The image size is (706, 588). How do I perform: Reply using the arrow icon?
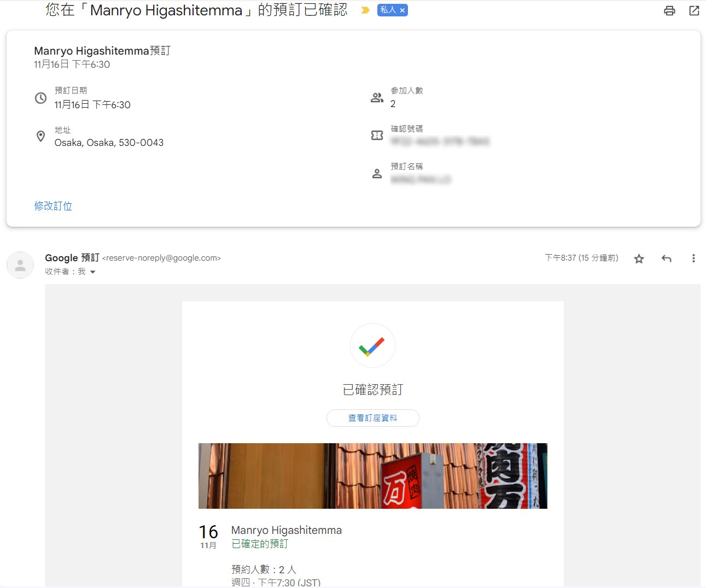pyautogui.click(x=666, y=258)
